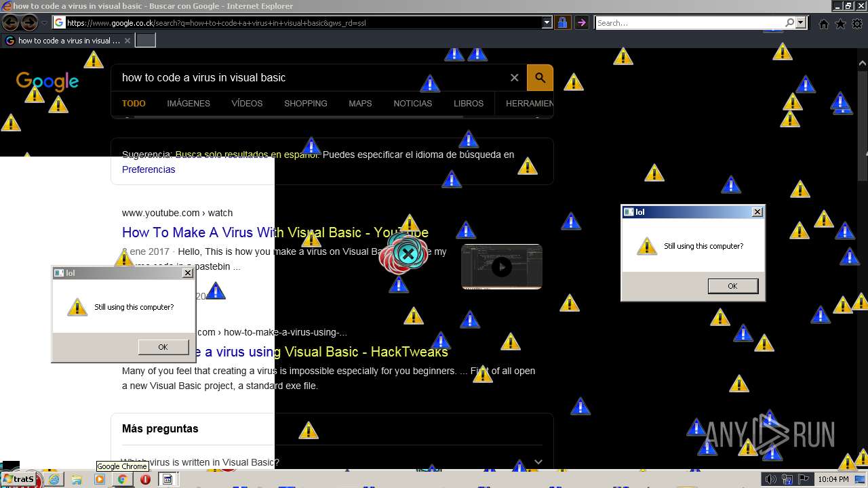The image size is (868, 488).
Task: Open Google Chrome from the taskbar
Action: [122, 479]
